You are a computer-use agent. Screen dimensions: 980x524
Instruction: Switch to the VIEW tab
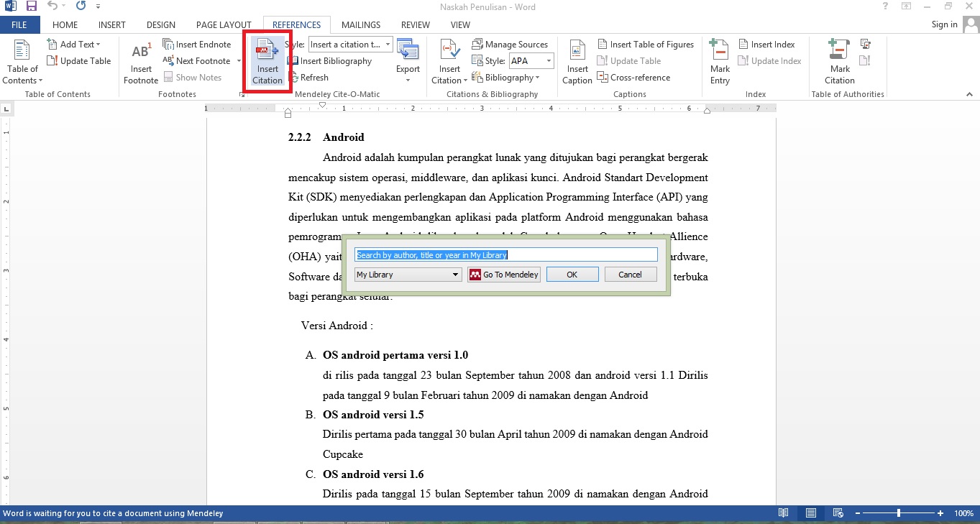(460, 24)
